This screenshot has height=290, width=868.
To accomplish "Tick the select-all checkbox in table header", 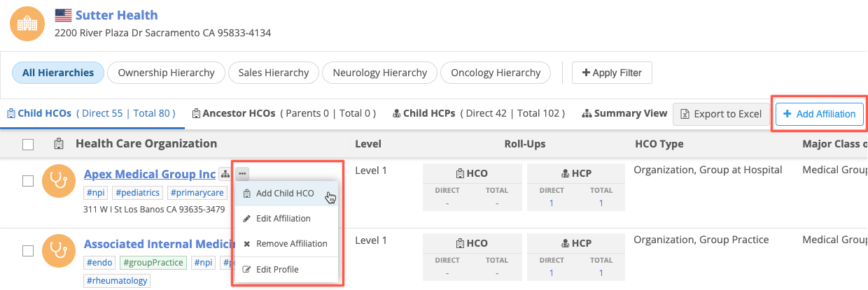I will click(x=28, y=145).
